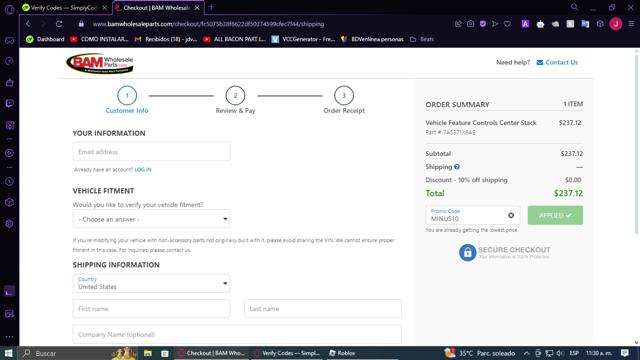Click the Windows Start button
This screenshot has height=360, width=640.
pyautogui.click(x=9, y=353)
